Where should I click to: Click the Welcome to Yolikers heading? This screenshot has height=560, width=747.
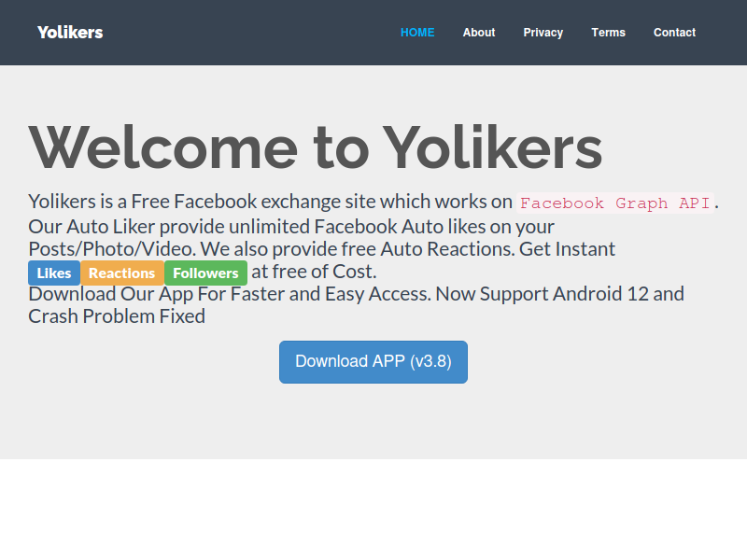pos(316,147)
